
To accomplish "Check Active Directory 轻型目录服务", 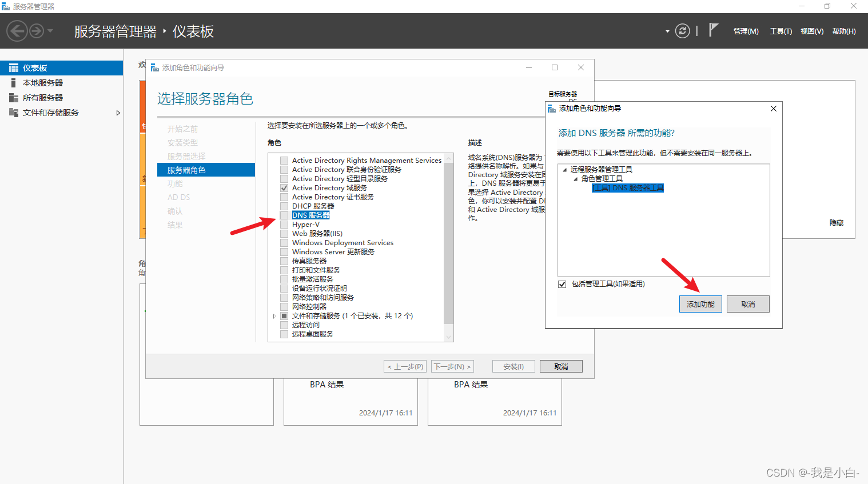I will (x=284, y=179).
